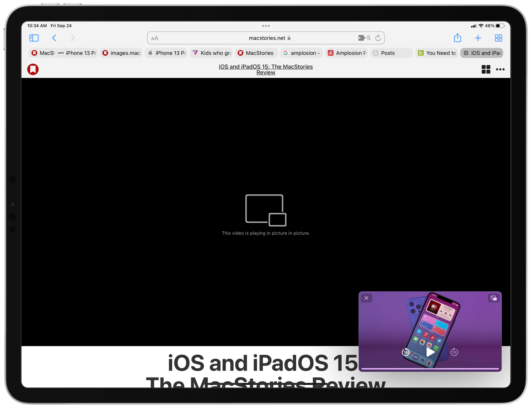The width and height of the screenshot is (532, 409).
Task: Skip forward 15 seconds in PiP
Action: tap(454, 352)
